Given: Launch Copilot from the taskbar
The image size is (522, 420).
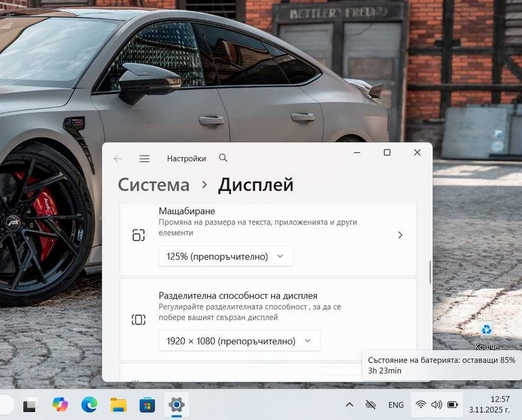Looking at the screenshot, I should pyautogui.click(x=60, y=404).
